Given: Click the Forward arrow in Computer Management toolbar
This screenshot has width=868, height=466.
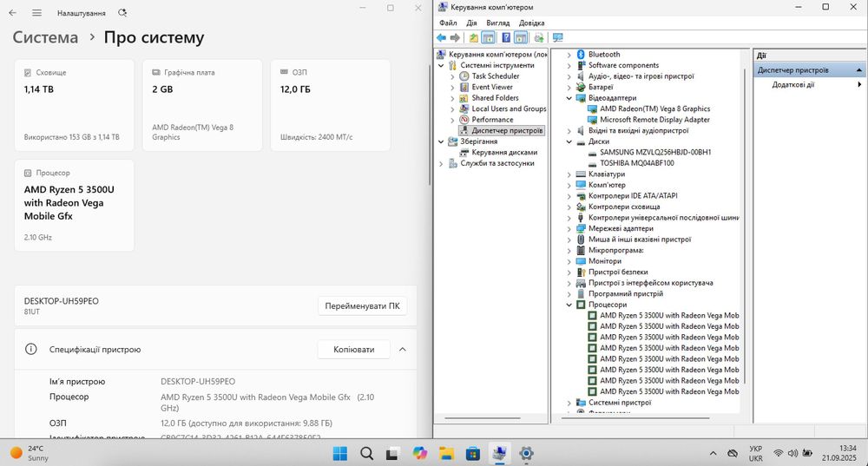Looking at the screenshot, I should (x=455, y=37).
